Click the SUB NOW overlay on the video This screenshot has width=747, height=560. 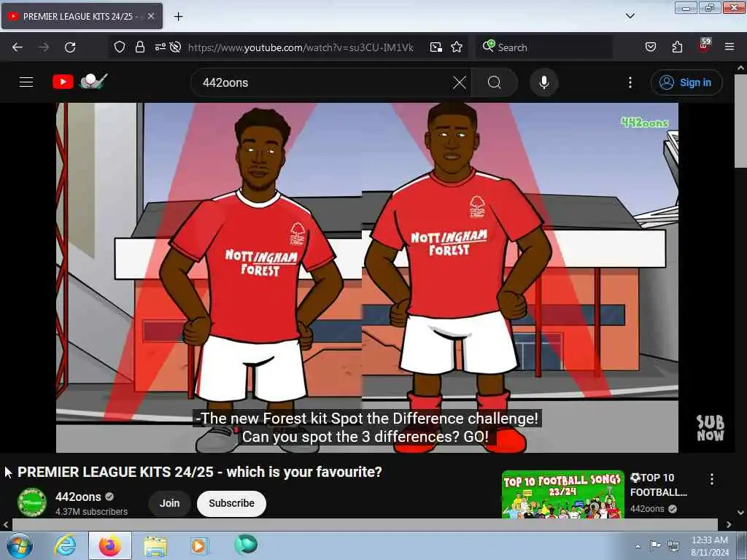click(x=711, y=427)
